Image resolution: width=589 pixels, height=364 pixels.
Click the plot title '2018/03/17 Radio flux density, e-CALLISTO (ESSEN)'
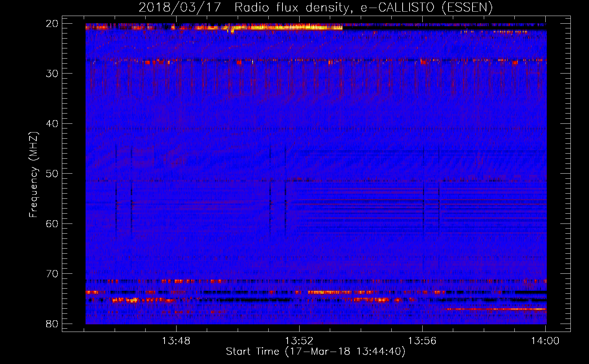pyautogui.click(x=316, y=7)
